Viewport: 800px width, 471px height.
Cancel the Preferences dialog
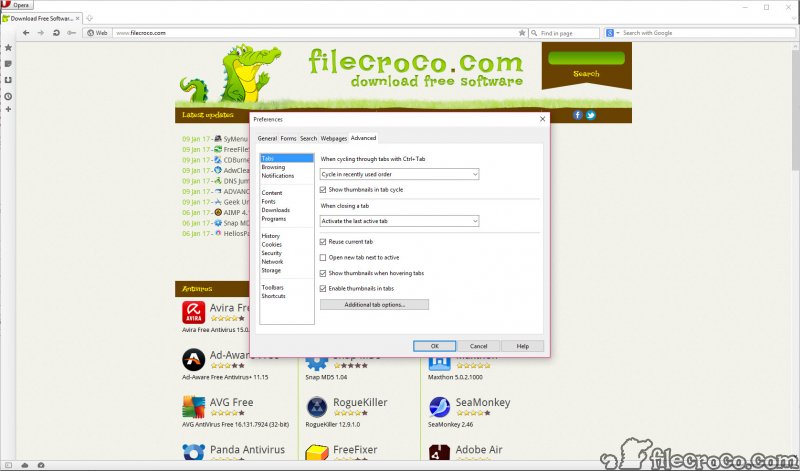click(479, 346)
